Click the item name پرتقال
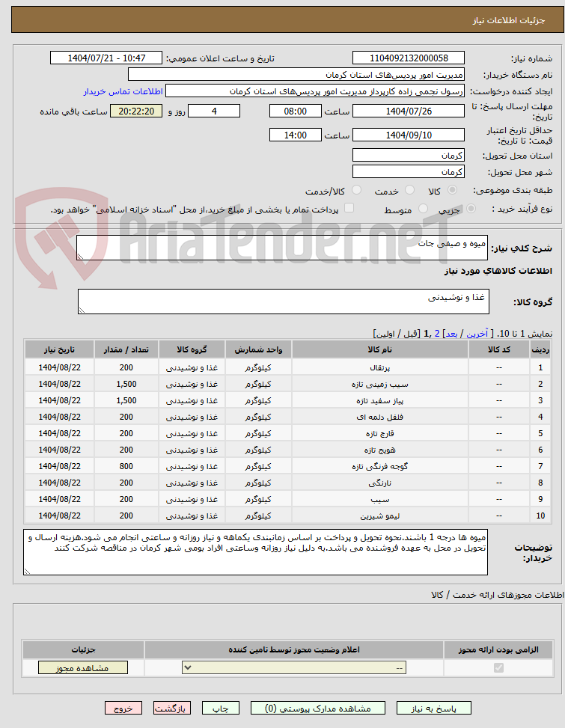 [x=379, y=367]
